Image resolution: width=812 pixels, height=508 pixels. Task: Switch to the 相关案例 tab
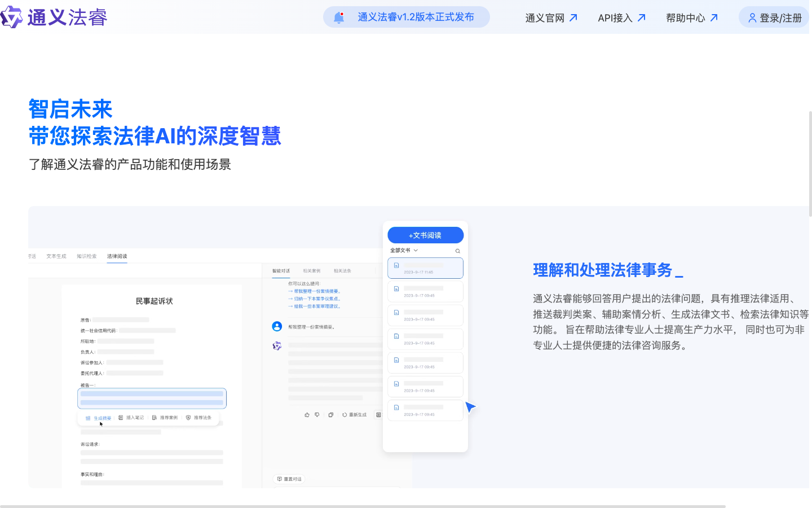tap(311, 270)
